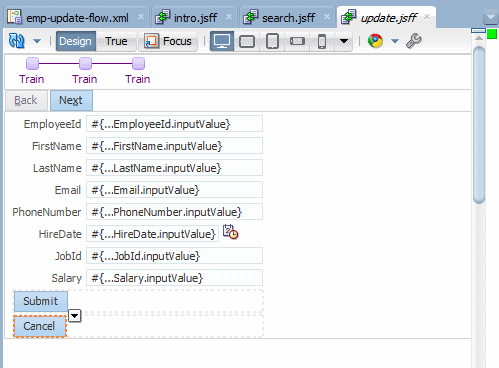Select the FirstName input field

pos(174,146)
